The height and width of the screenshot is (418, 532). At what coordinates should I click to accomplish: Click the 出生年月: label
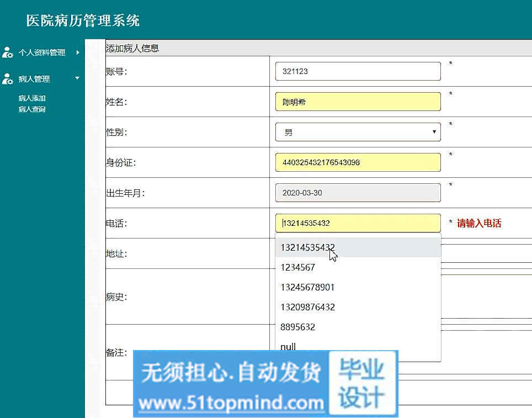click(x=125, y=193)
